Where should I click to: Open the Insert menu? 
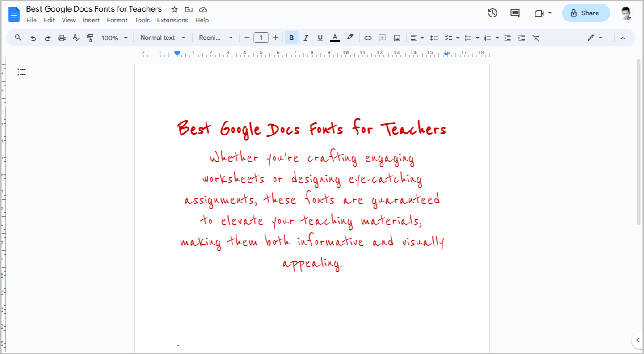91,20
